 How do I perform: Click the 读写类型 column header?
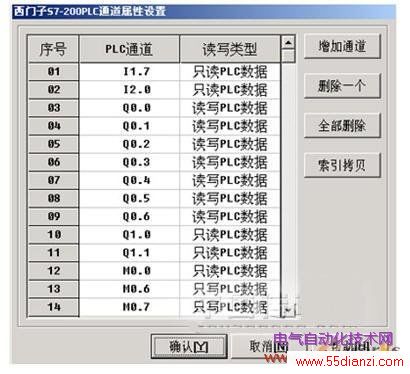click(x=230, y=49)
